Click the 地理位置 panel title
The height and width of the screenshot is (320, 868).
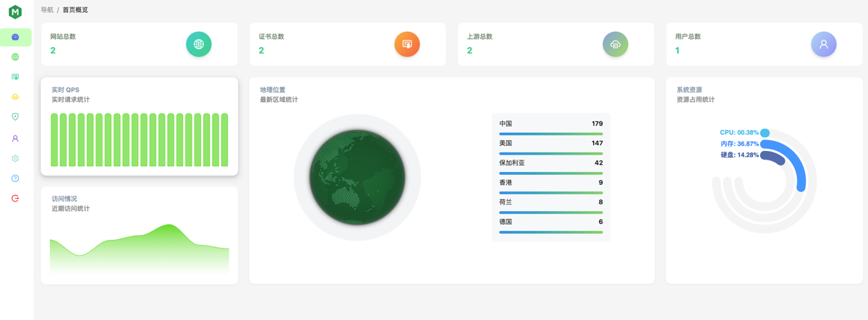[273, 90]
